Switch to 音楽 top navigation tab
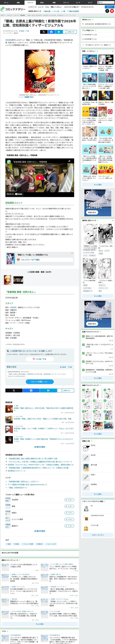The image size is (115, 644). 18,2
